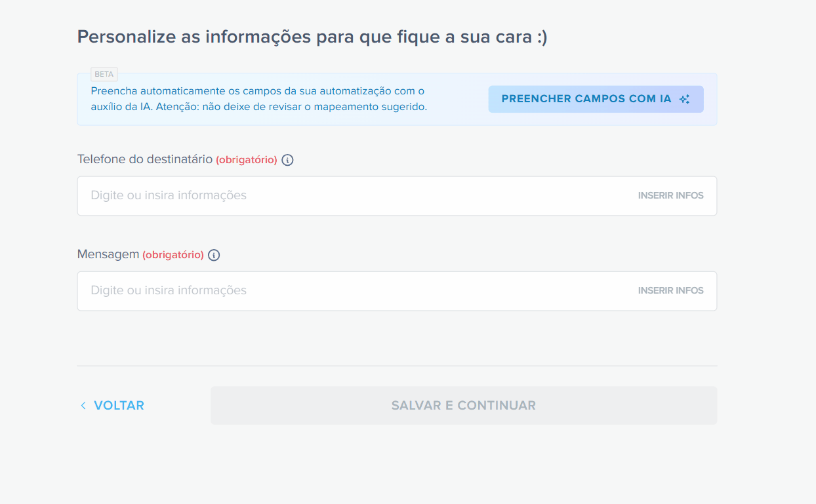Click the banner text 'Preencha automaticamente os campos'
This screenshot has height=504, width=816.
coord(259,98)
